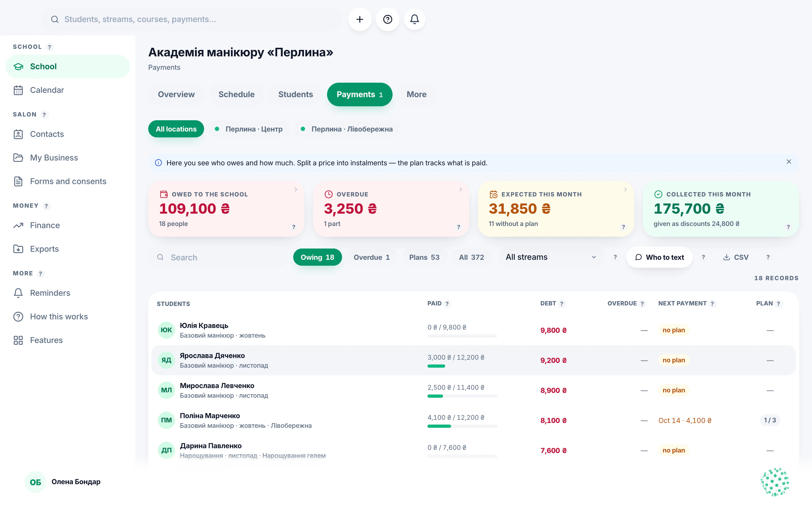This screenshot has height=511, width=812.
Task: Expand the Overdue card chevron
Action: click(461, 190)
